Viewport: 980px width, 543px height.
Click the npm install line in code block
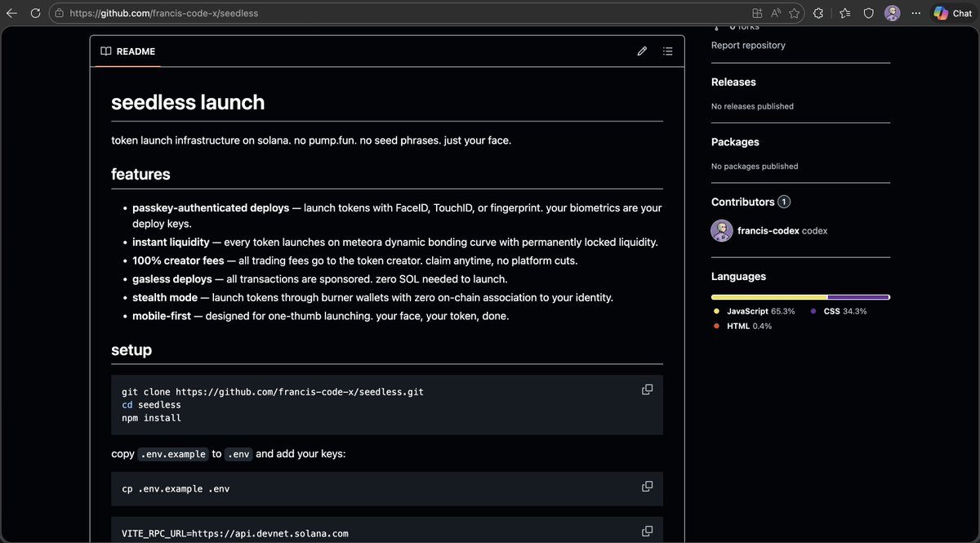pos(151,418)
